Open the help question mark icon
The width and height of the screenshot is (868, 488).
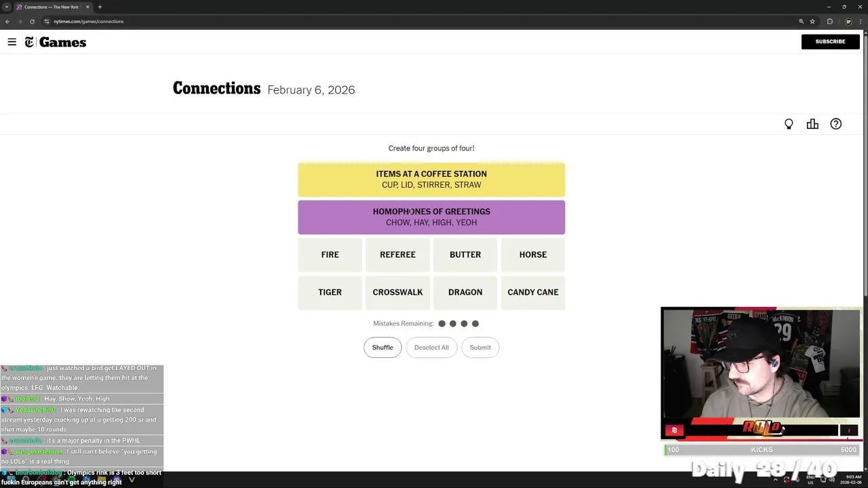[x=836, y=124]
